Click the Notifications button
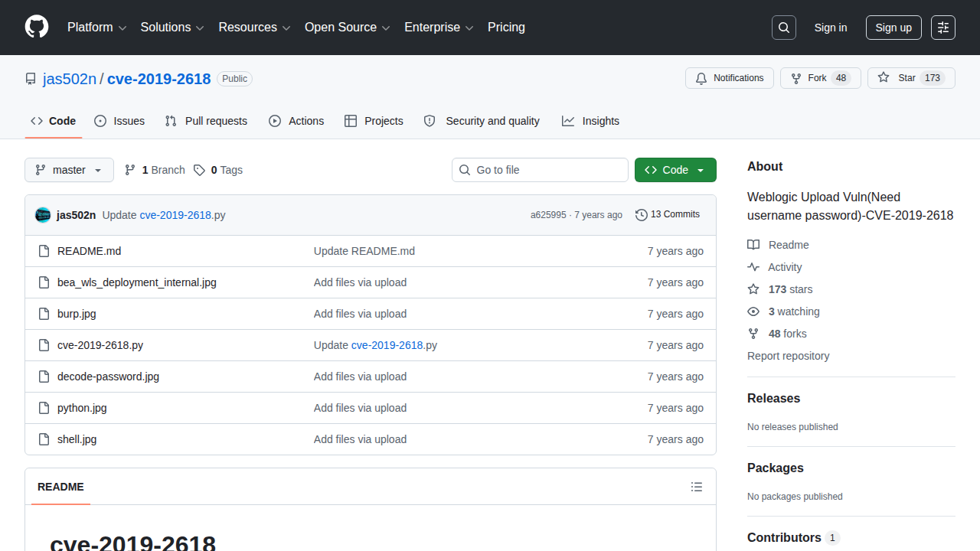This screenshot has height=551, width=980. [730, 78]
